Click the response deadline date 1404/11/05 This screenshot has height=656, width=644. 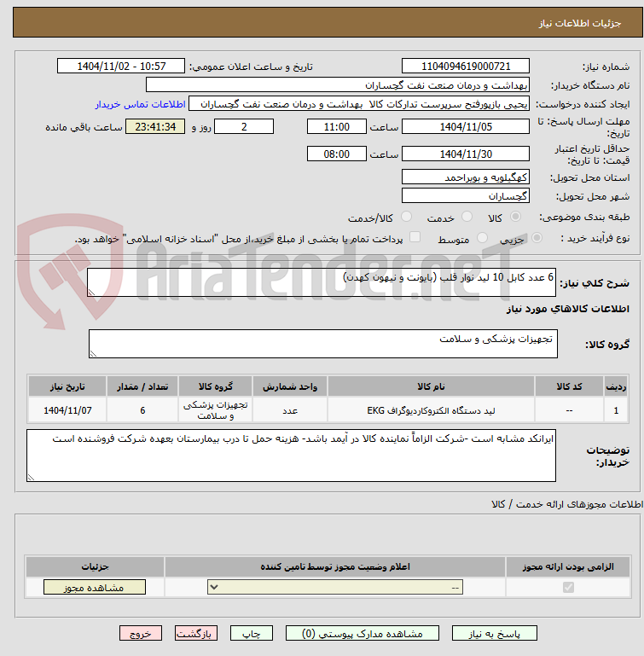coord(466,126)
